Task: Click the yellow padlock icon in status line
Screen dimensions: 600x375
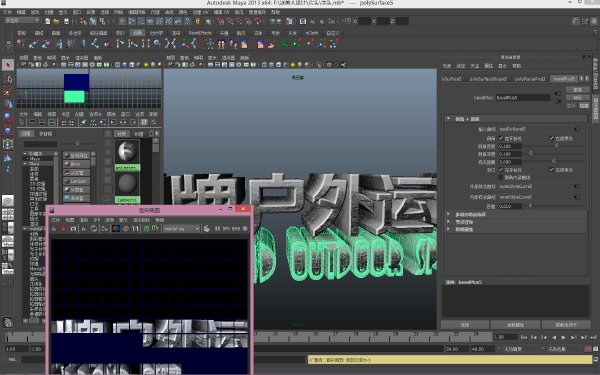Action: 197,21
